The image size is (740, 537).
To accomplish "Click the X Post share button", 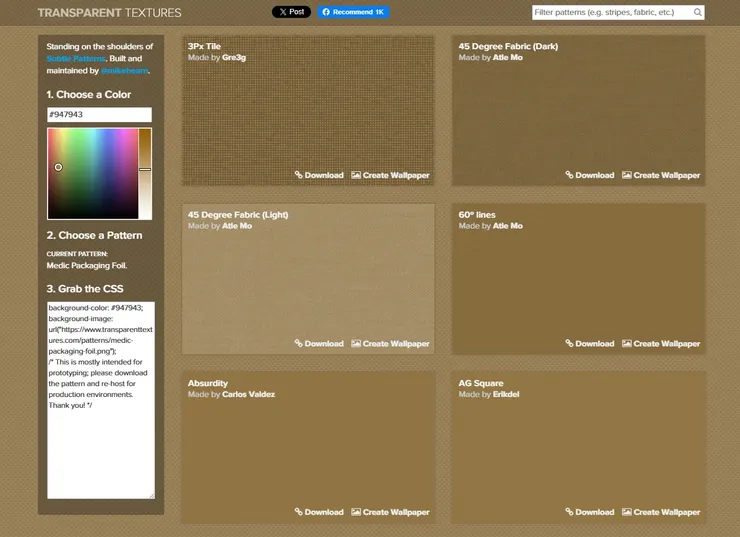I will (291, 12).
